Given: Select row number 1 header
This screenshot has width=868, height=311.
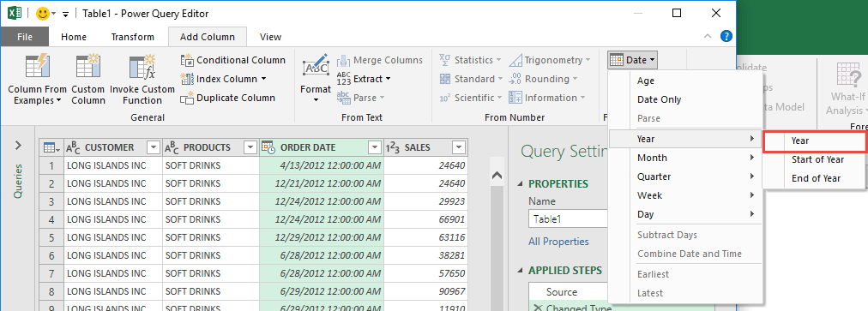Looking at the screenshot, I should coord(52,165).
